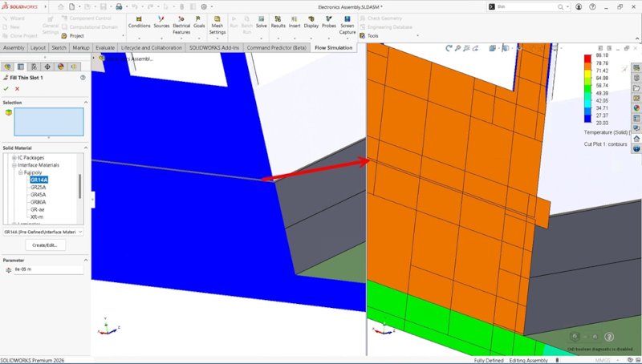Click the Parameter thickness input field
This screenshot has width=642, height=364.
pos(47,271)
